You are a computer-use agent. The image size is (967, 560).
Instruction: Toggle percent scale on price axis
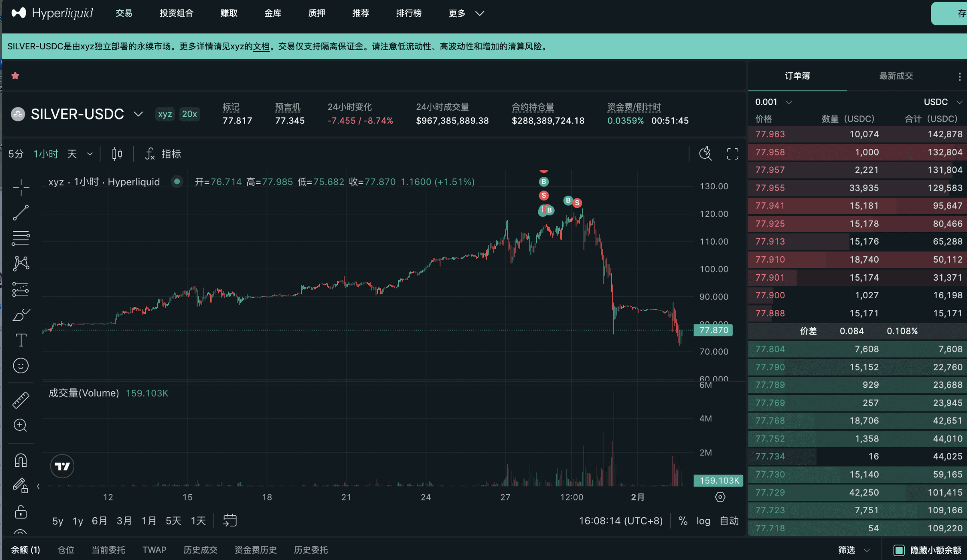point(683,521)
